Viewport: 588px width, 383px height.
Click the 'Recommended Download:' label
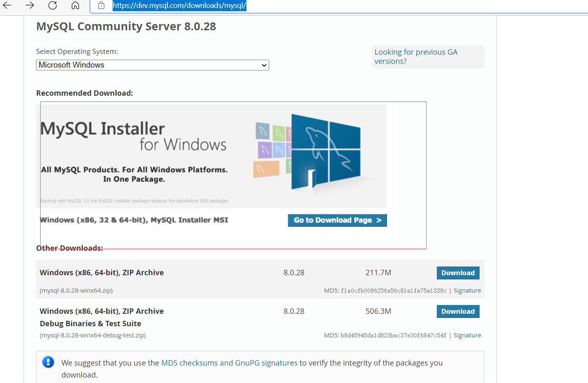pyautogui.click(x=84, y=93)
